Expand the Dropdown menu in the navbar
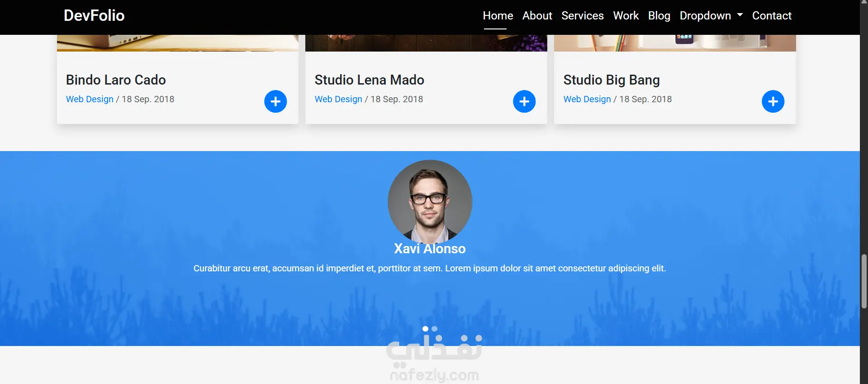Viewport: 868px width, 384px height. pos(711,16)
